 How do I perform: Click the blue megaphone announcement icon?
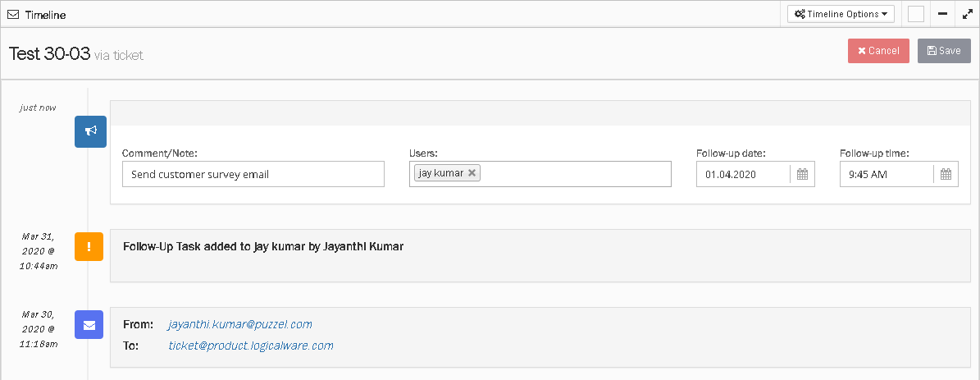tap(90, 131)
